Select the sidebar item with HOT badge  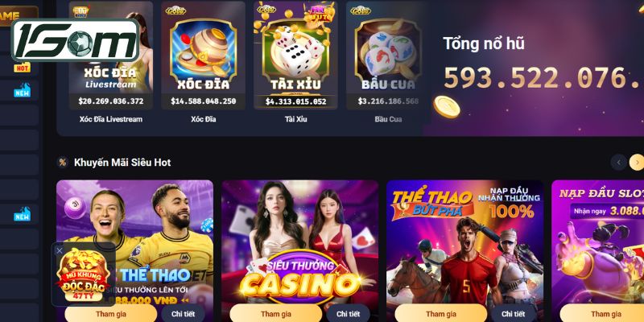pos(19,68)
